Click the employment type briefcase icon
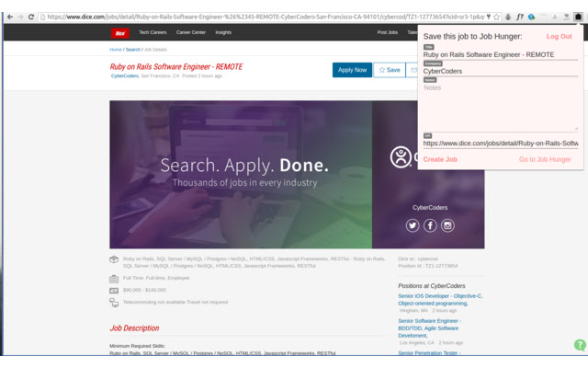 pyautogui.click(x=114, y=279)
